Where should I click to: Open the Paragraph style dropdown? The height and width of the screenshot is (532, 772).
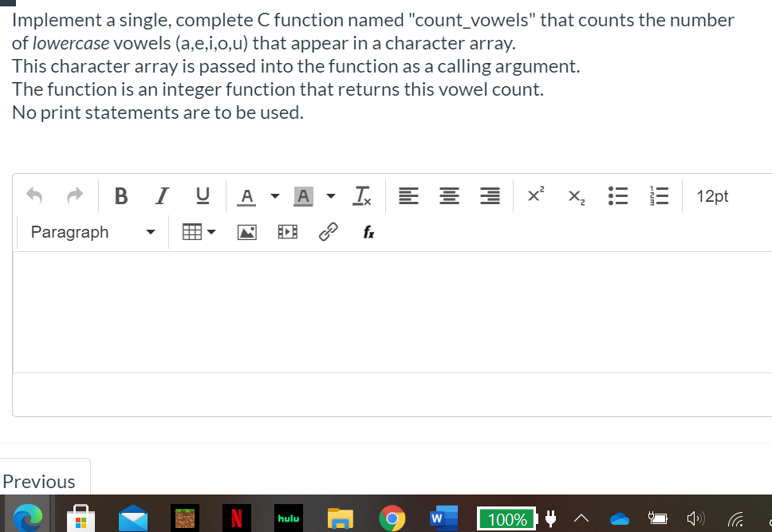[x=91, y=231]
